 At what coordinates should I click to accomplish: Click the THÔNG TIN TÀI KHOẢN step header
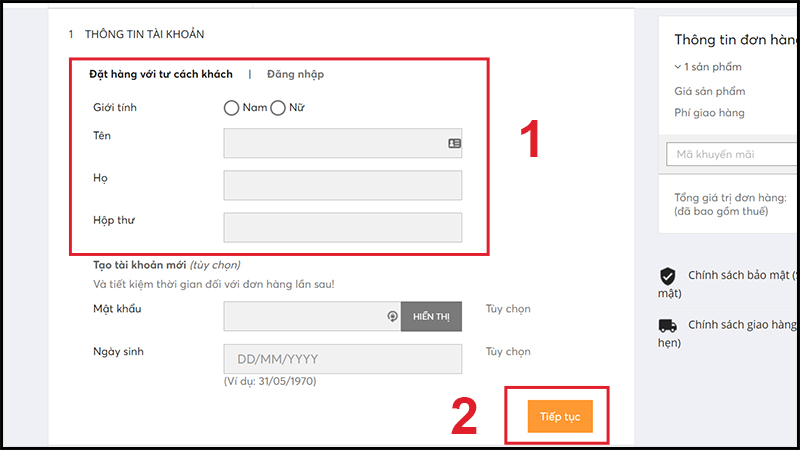[144, 34]
